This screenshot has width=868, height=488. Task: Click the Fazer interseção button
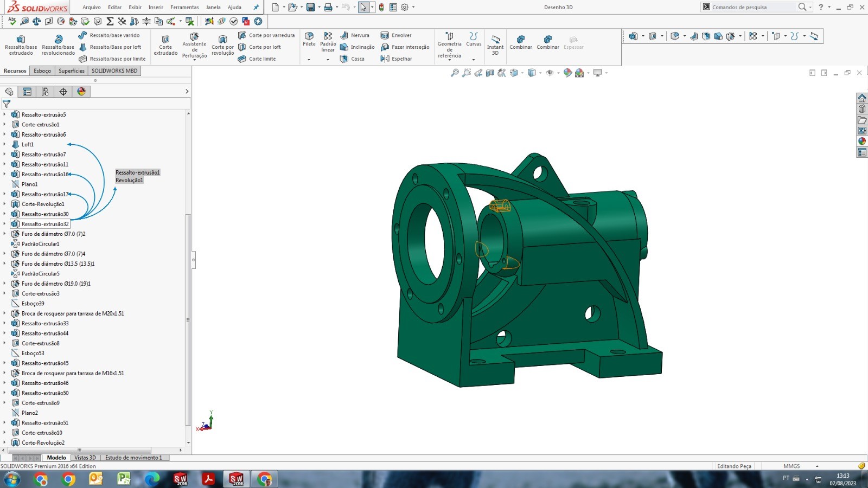[405, 47]
